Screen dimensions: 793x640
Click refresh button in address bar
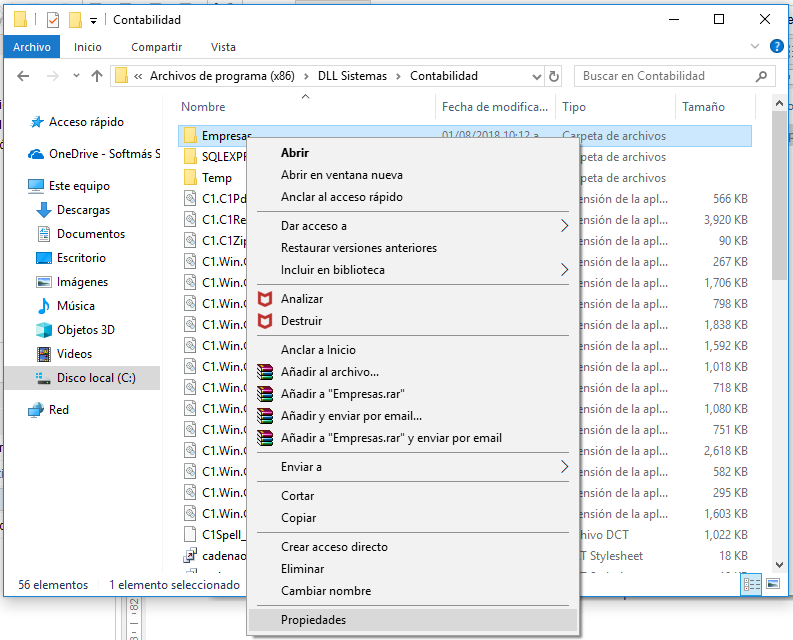coord(554,76)
